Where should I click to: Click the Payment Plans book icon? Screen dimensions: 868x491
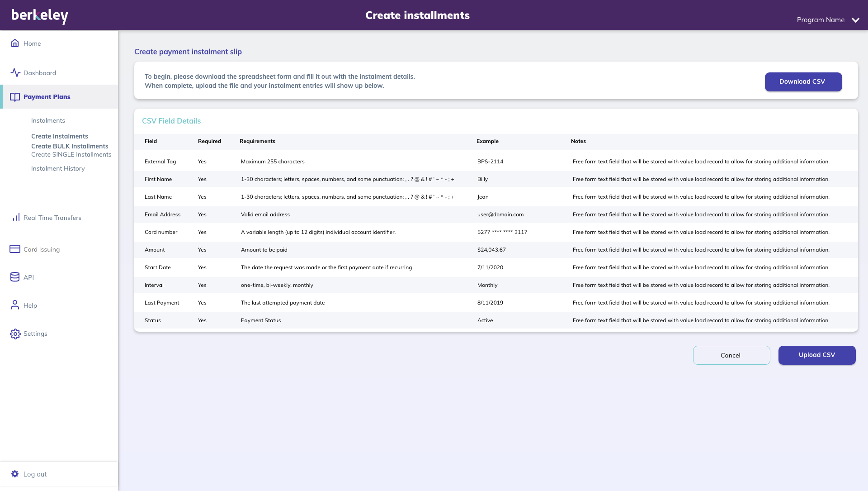[15, 97]
